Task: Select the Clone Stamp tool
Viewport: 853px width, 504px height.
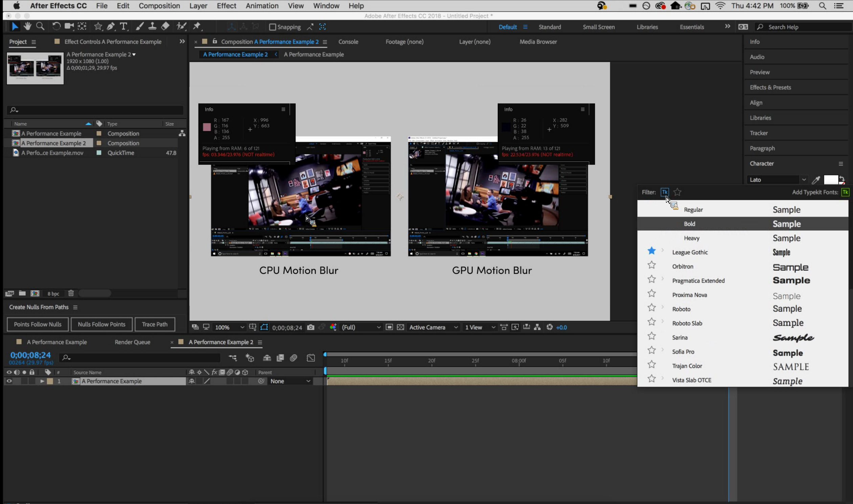Action: (x=152, y=26)
